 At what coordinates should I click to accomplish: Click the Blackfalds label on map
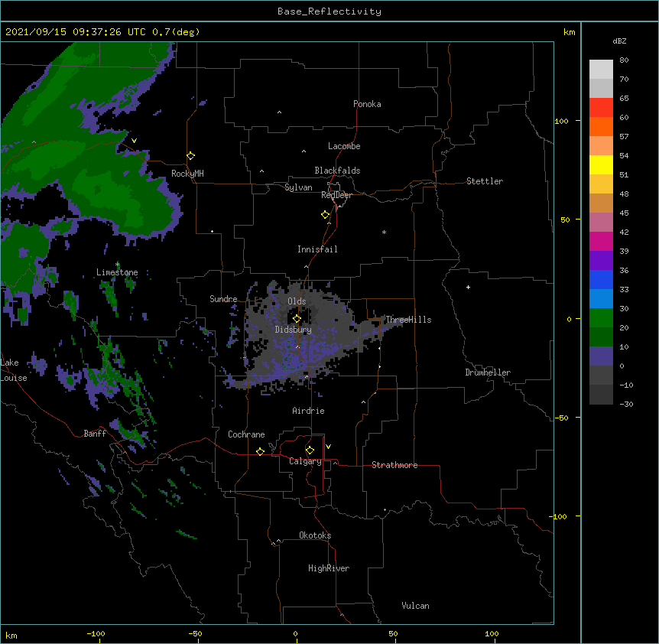(337, 171)
